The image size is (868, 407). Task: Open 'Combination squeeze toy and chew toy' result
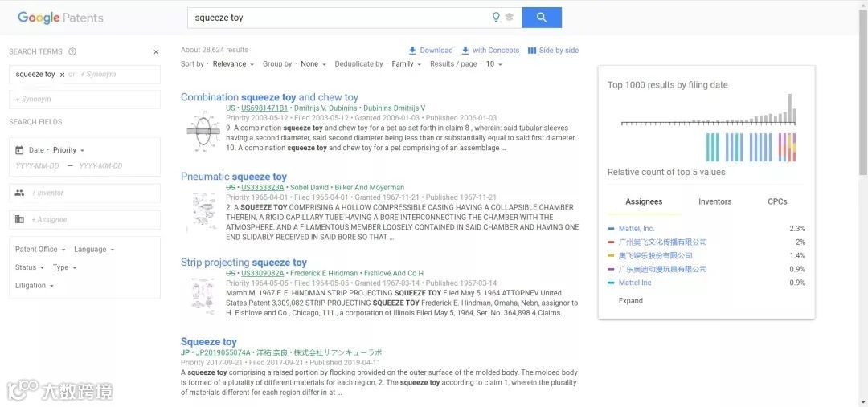click(x=269, y=97)
